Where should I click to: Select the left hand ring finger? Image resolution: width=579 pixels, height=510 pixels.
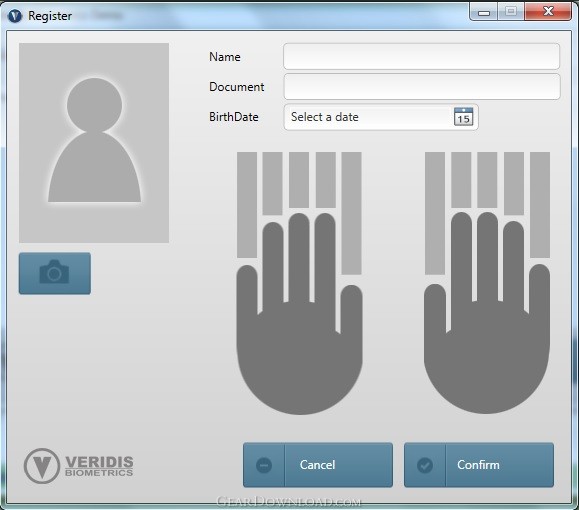(x=273, y=183)
